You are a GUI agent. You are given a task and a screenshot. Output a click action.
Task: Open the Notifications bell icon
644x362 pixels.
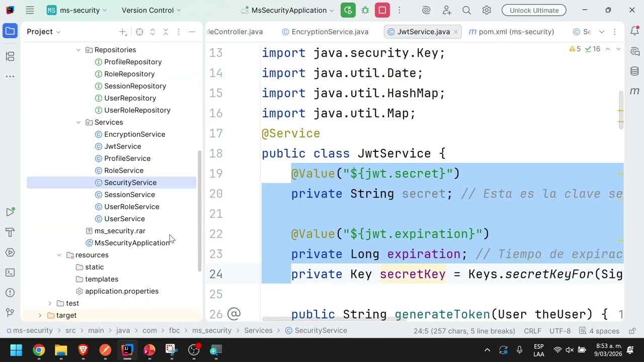(634, 31)
